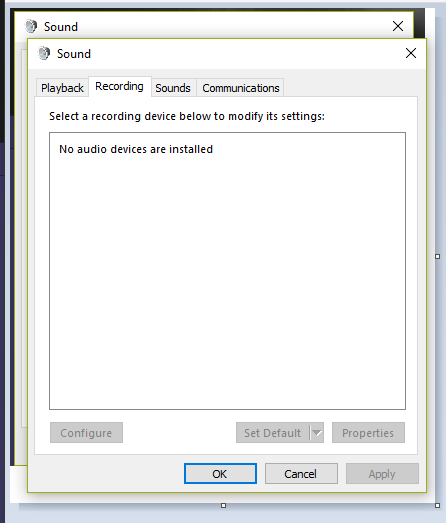Click Cancel to dismiss the dialog
Image resolution: width=446 pixels, height=523 pixels.
pos(301,474)
